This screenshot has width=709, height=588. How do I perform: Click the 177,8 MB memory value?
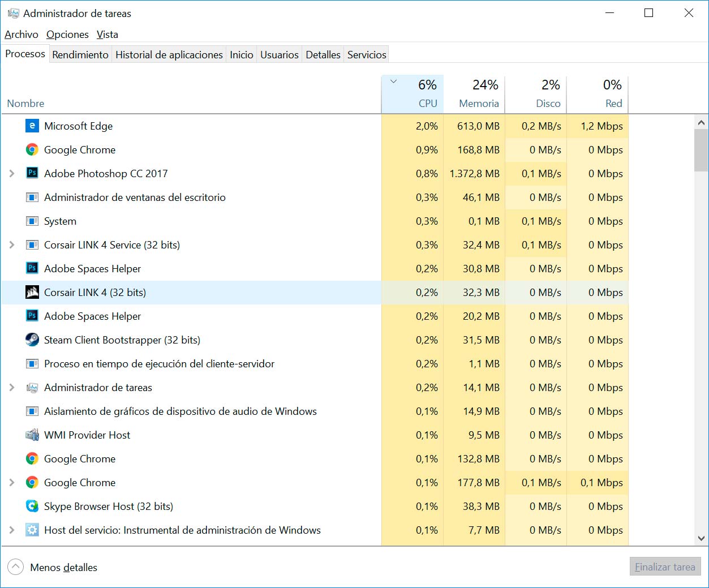479,482
